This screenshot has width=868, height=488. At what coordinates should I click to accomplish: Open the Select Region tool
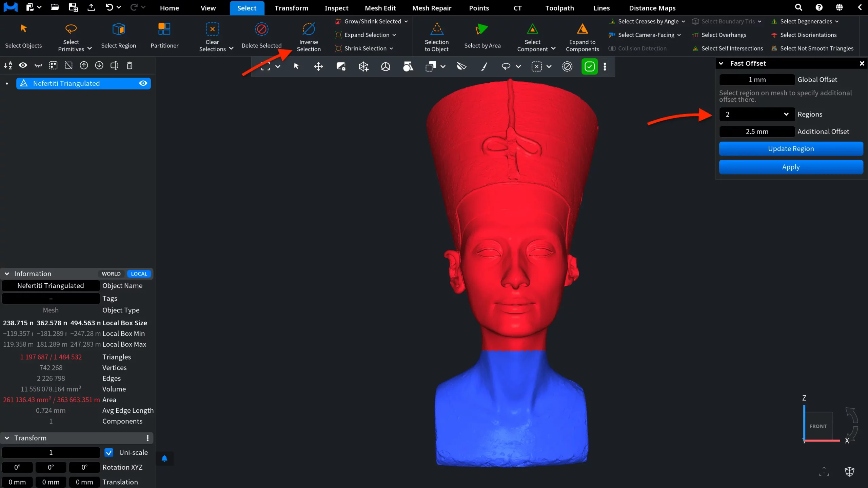(x=118, y=36)
